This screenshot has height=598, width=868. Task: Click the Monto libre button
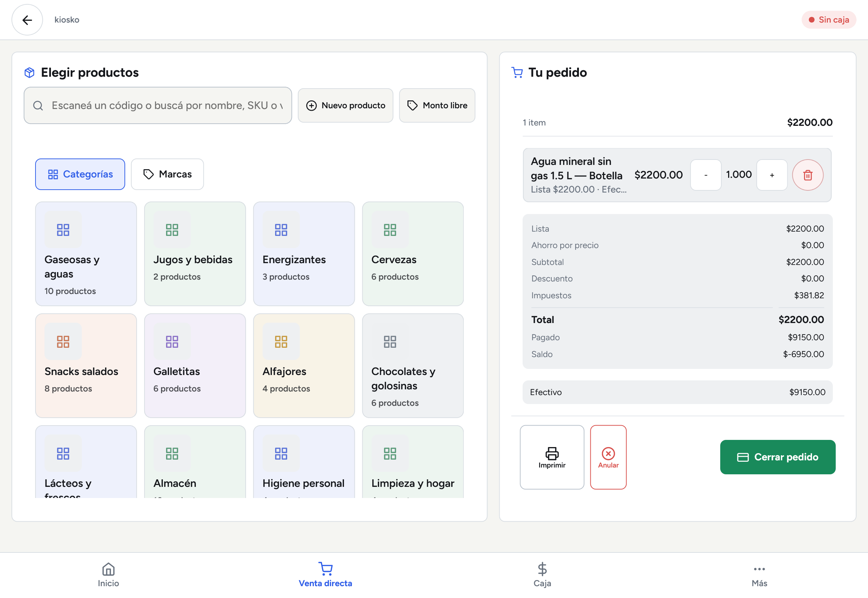(437, 105)
